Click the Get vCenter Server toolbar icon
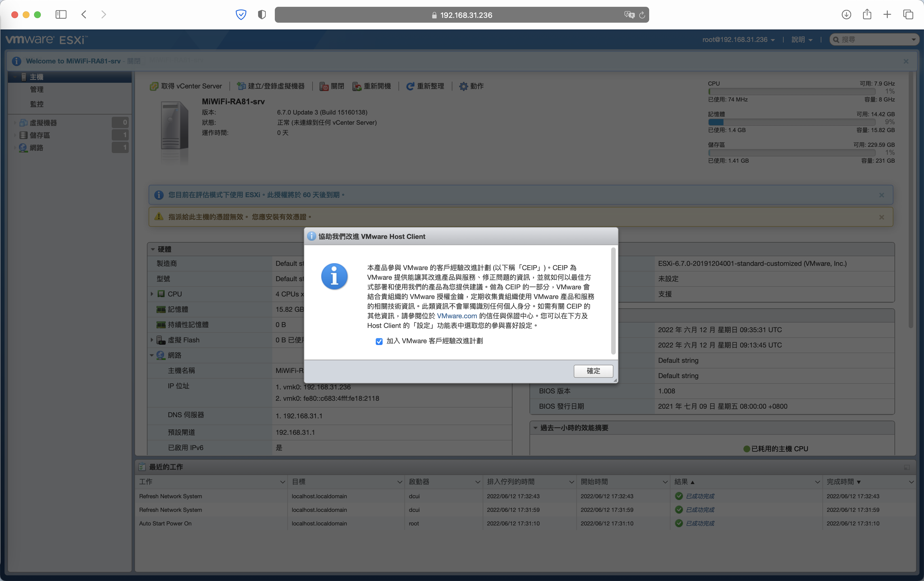 (154, 86)
